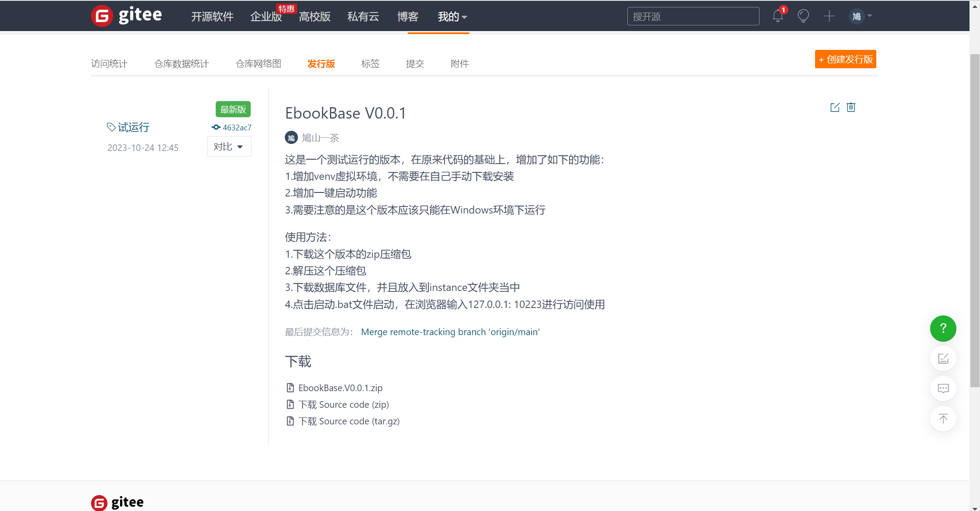980x511 pixels.
Task: Expand the 对比 compare dropdown
Action: click(229, 147)
